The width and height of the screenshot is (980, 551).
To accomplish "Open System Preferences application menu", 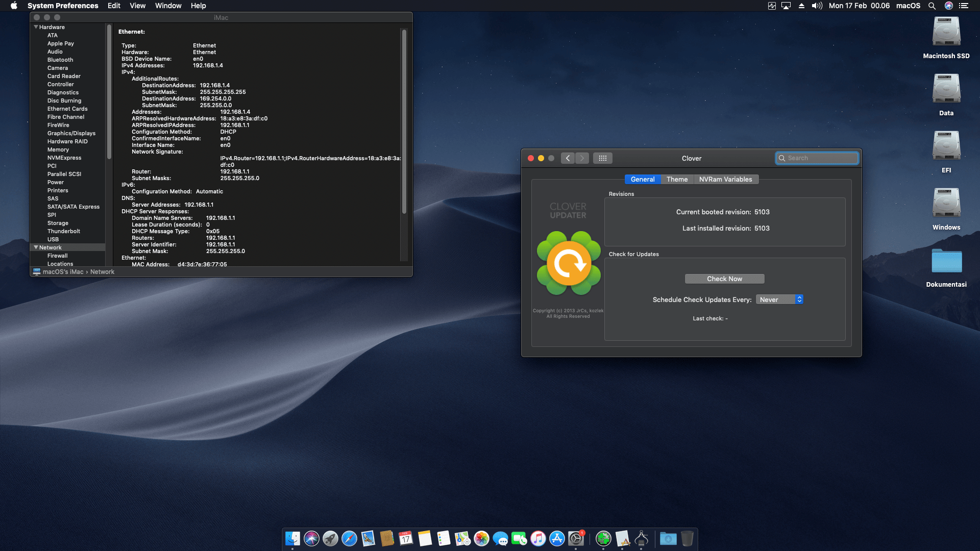I will click(x=63, y=6).
